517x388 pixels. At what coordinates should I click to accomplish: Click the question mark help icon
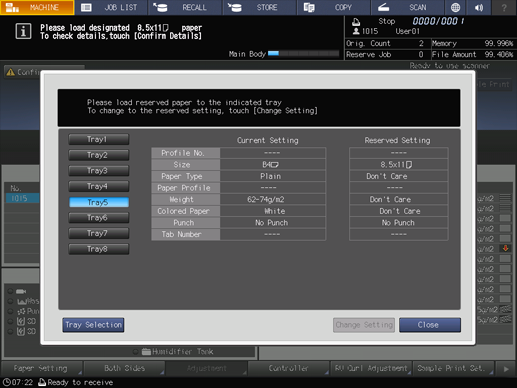pyautogui.click(x=504, y=7)
